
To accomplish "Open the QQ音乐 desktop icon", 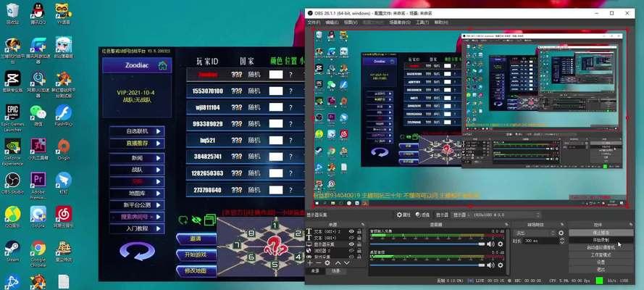I will tap(12, 216).
